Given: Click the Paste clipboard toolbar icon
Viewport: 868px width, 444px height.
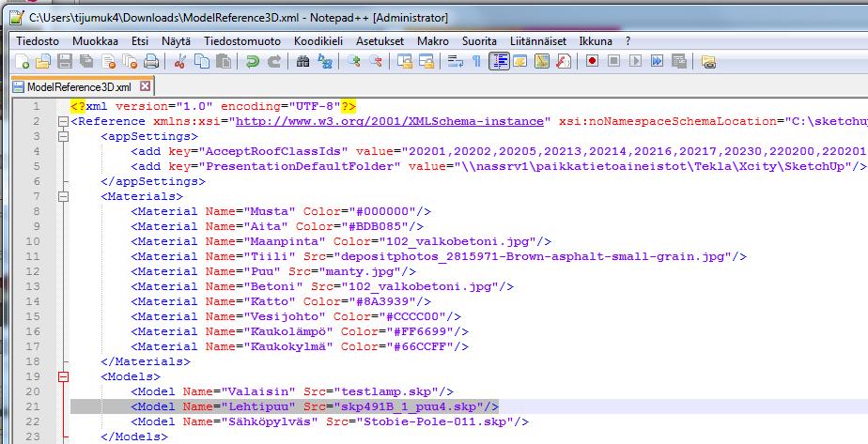Looking at the screenshot, I should tap(223, 61).
